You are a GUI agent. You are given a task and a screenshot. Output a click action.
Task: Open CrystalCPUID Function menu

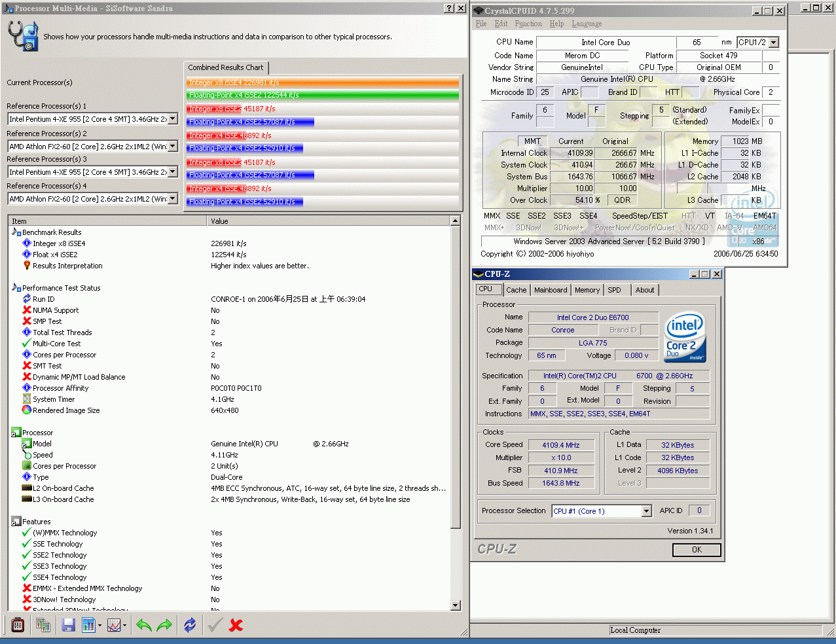(x=528, y=24)
